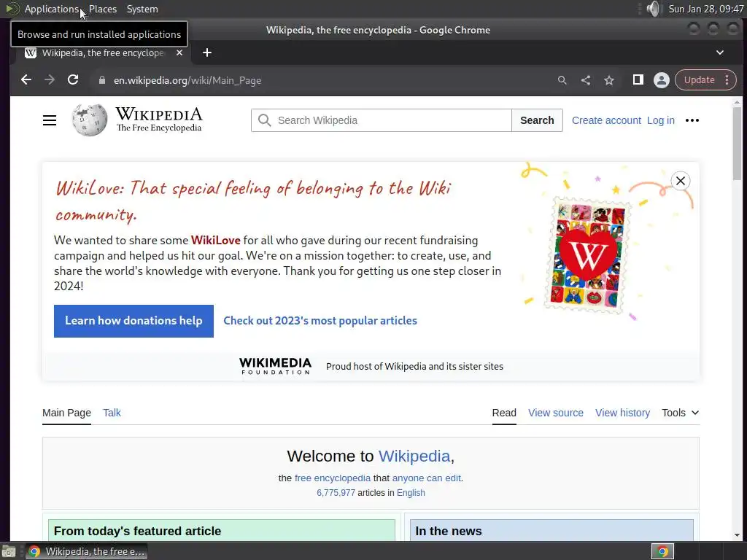Click the page vertical scrollbar thumb

coord(737,143)
